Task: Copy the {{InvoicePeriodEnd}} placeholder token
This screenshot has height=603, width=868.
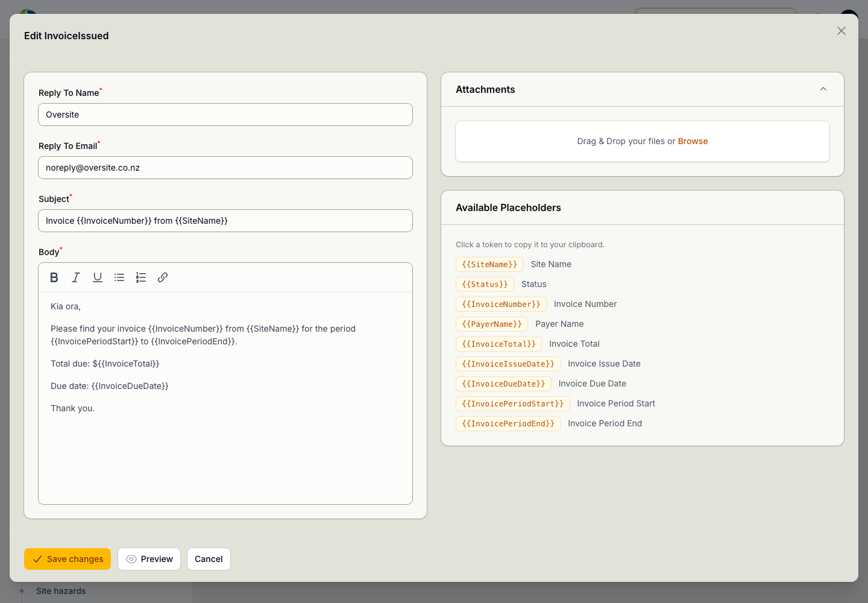Action: point(508,423)
